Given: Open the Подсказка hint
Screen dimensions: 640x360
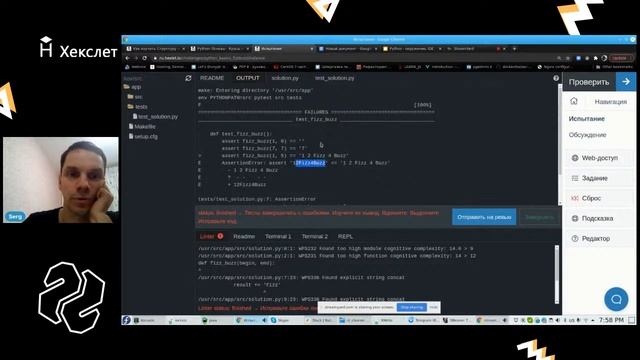Looking at the screenshot, I should pos(599,218).
